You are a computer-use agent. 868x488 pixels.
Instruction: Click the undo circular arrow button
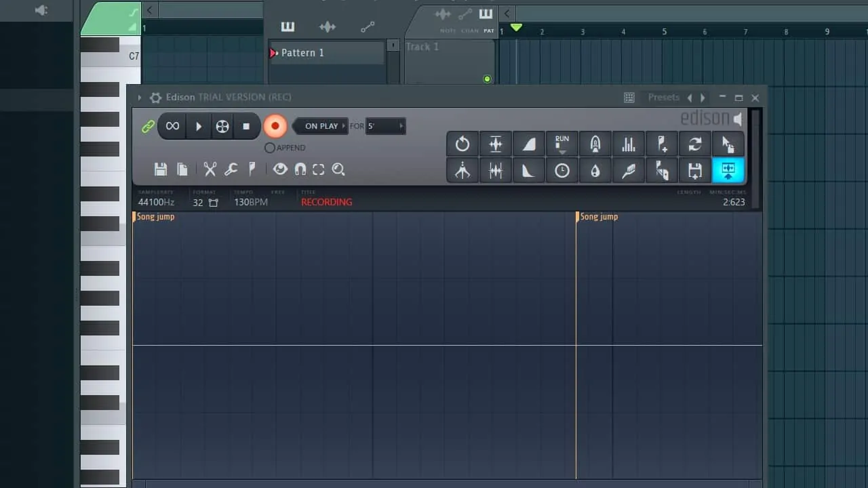coord(462,144)
